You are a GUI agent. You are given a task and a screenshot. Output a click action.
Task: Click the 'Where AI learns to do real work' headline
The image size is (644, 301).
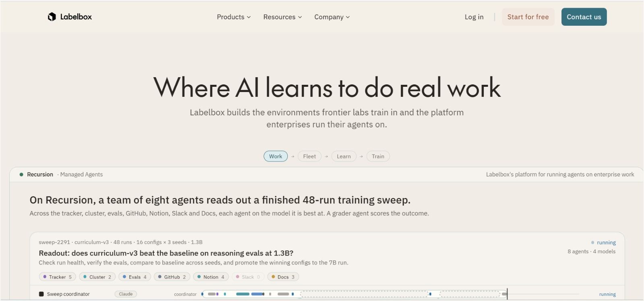327,88
